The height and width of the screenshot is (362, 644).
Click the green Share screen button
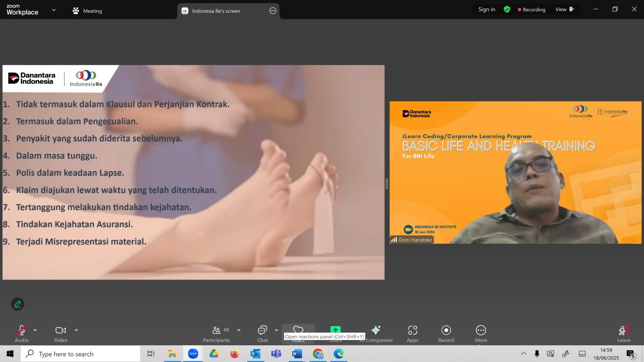point(335,329)
